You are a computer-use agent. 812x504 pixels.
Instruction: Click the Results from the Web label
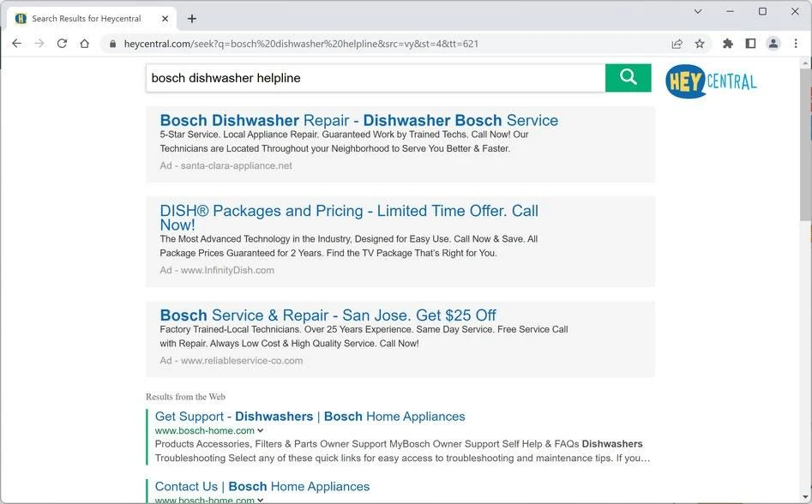coord(185,397)
